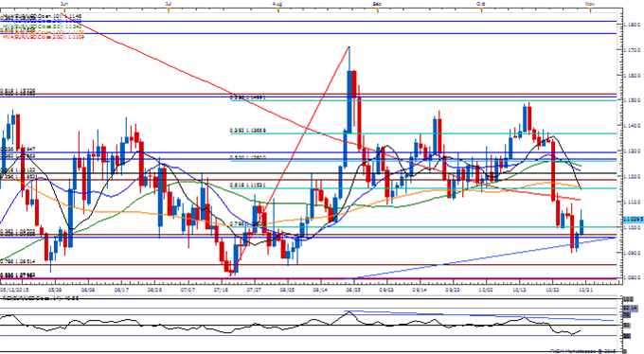
Task: Click the RSI 70 level label
Action: (627, 314)
